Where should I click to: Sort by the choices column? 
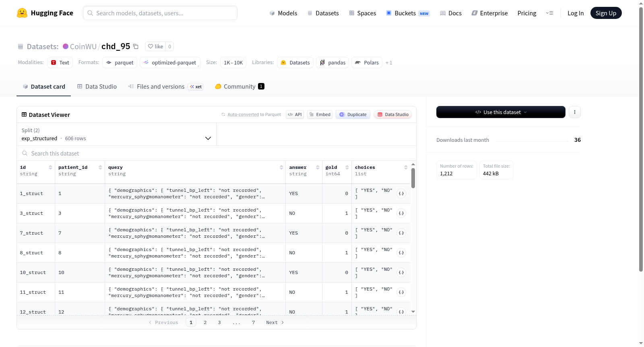(406, 168)
